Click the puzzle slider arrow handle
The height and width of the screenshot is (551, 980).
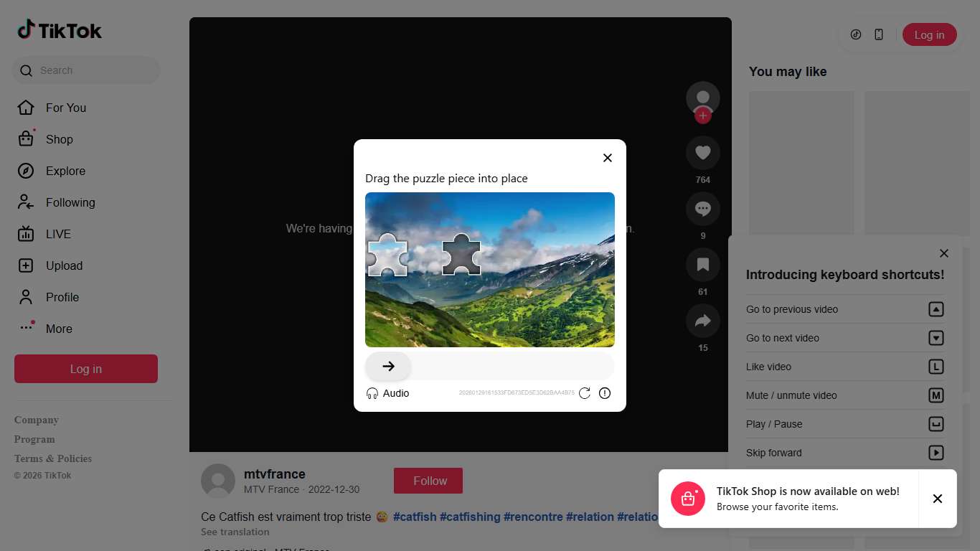tap(388, 366)
